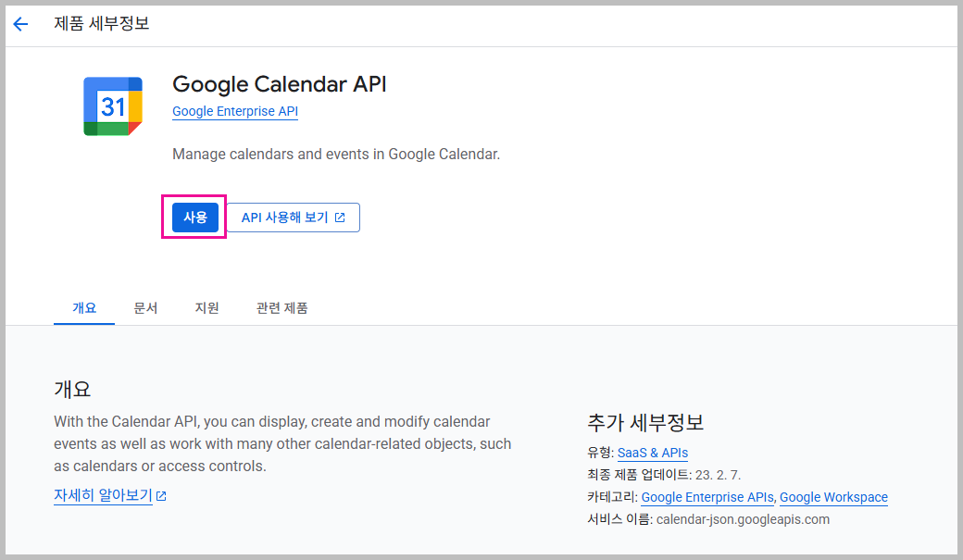Viewport: 963px width, 560px height.
Task: Click the 제품 세부정보 page title
Action: click(x=102, y=24)
